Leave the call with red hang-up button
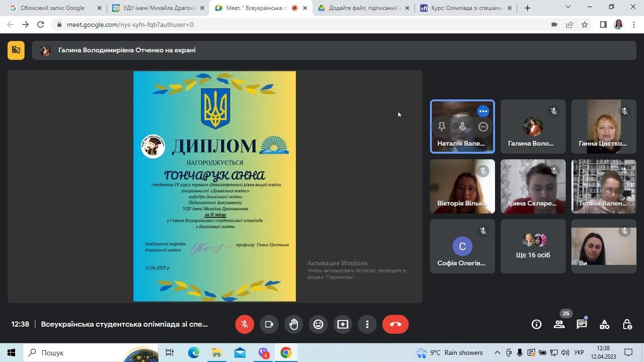Viewport: 644px width, 362px height. coord(396,324)
